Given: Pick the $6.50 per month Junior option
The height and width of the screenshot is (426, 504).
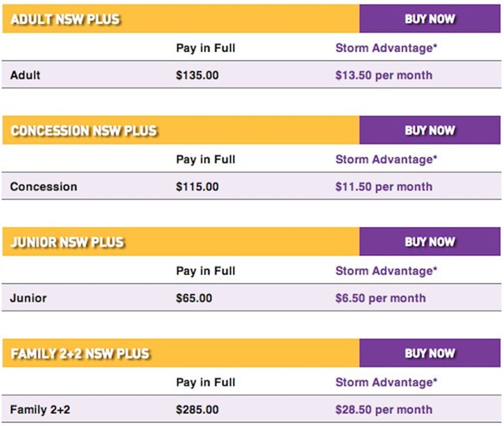Looking at the screenshot, I should (x=380, y=299).
